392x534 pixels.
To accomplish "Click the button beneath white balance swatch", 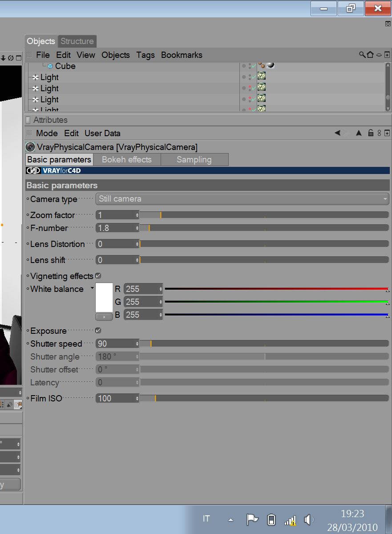I will point(104,317).
